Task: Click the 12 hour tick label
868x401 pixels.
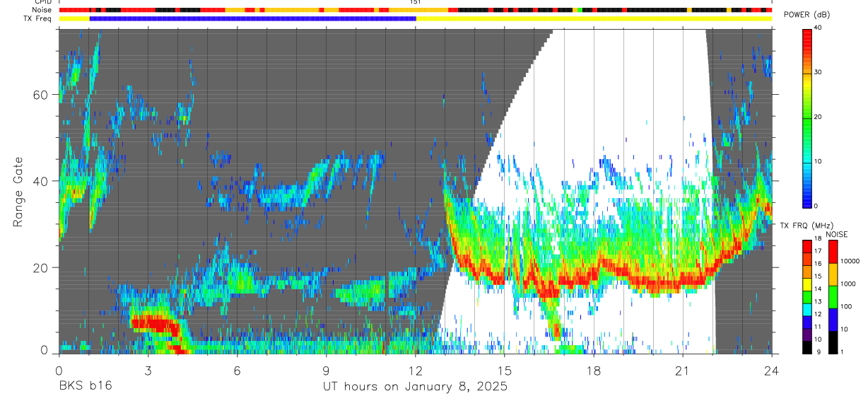Action: tap(415, 370)
